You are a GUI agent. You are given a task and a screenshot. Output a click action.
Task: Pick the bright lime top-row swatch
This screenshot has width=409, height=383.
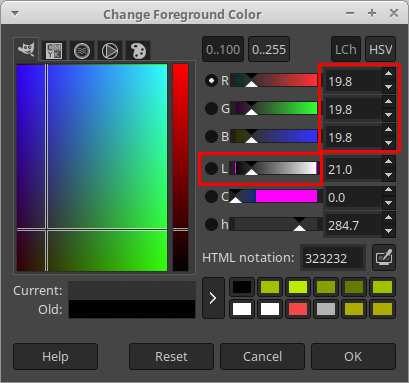(298, 287)
